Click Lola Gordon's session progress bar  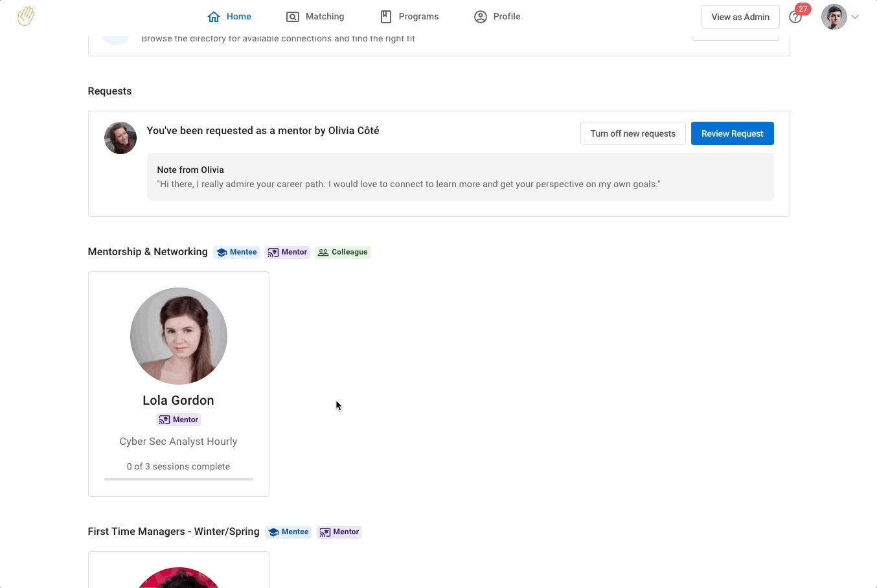pos(178,479)
